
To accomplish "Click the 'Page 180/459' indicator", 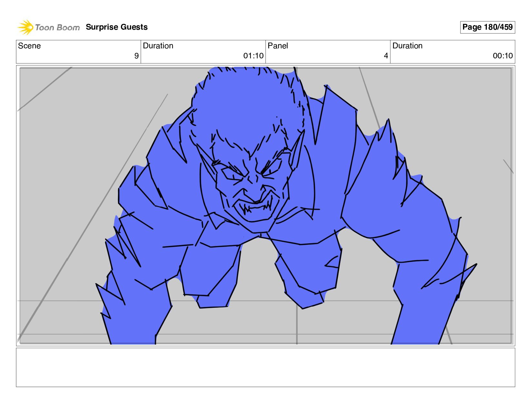I will (x=487, y=27).
